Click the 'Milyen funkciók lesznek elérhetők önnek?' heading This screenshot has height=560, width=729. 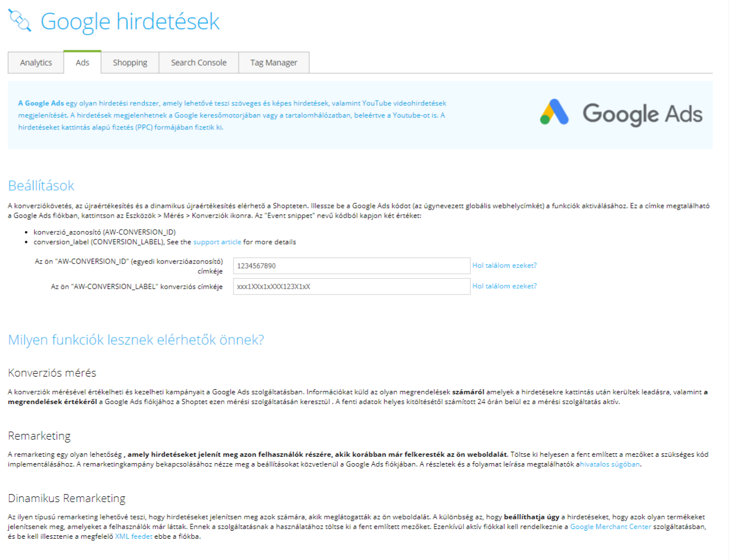136,340
